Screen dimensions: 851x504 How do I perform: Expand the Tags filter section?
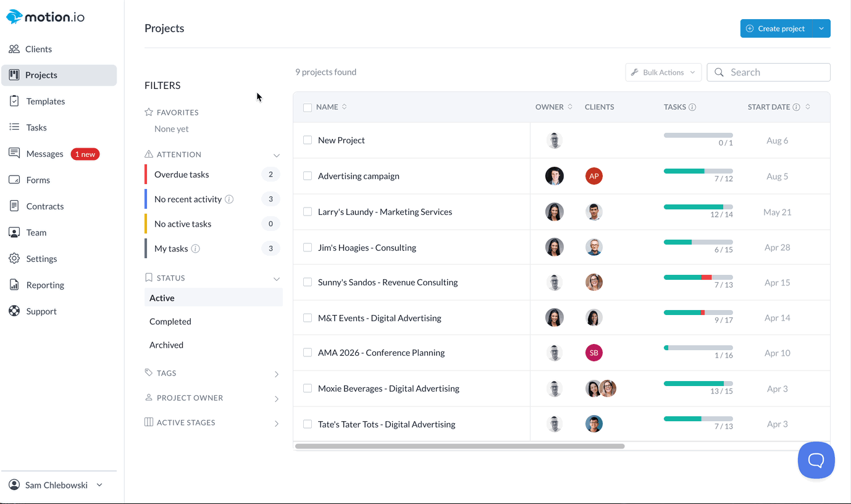point(276,374)
